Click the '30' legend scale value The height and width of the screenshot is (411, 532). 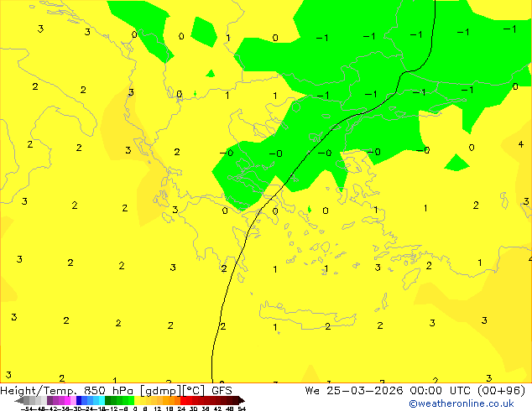194,408
